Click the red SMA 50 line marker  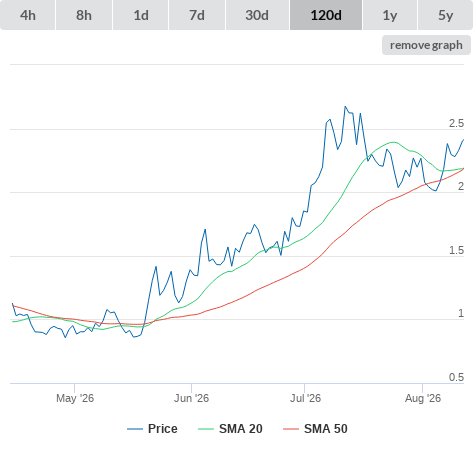point(291,429)
